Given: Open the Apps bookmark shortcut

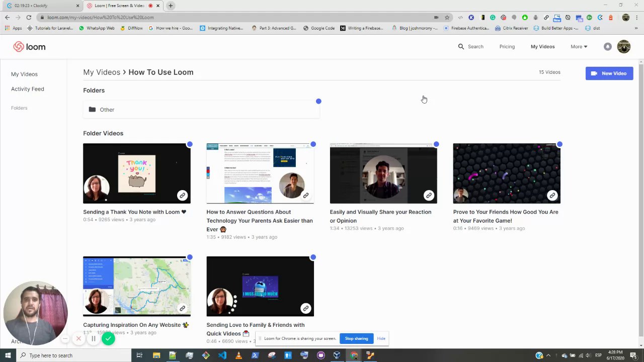Looking at the screenshot, I should click(14, 28).
